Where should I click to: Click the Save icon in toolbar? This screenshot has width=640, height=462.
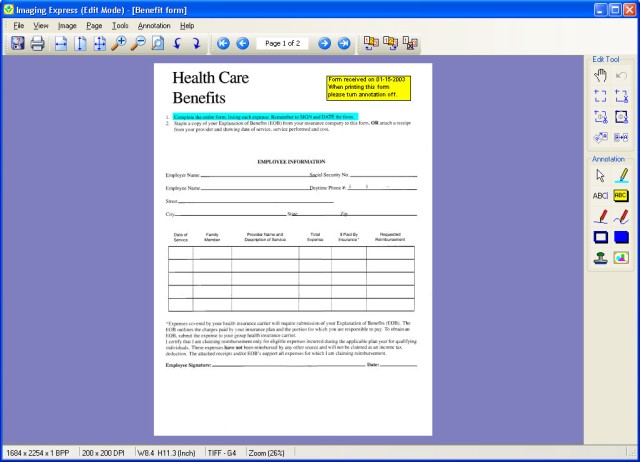[17, 43]
